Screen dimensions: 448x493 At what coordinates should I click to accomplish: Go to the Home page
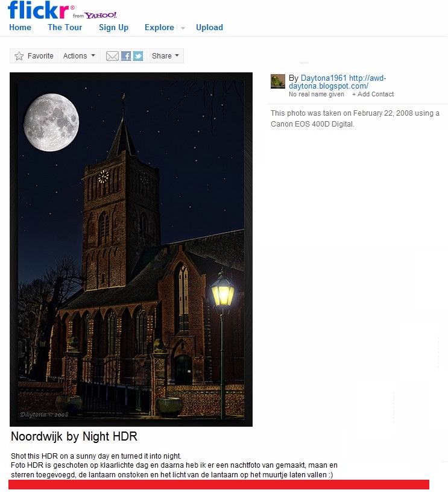coord(20,27)
